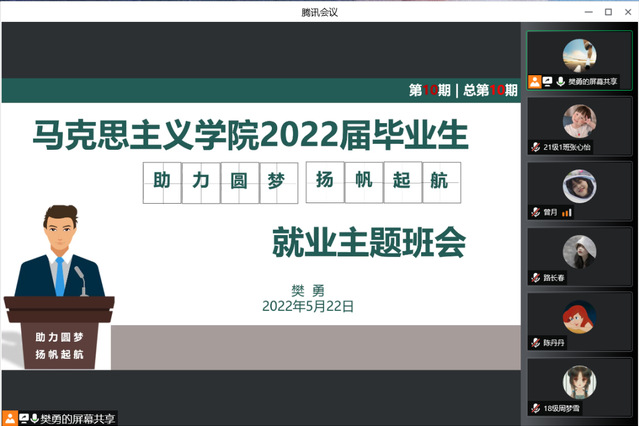Image resolution: width=639 pixels, height=426 pixels.
Task: Click muted microphone icon next to 路长春
Action: (x=536, y=278)
